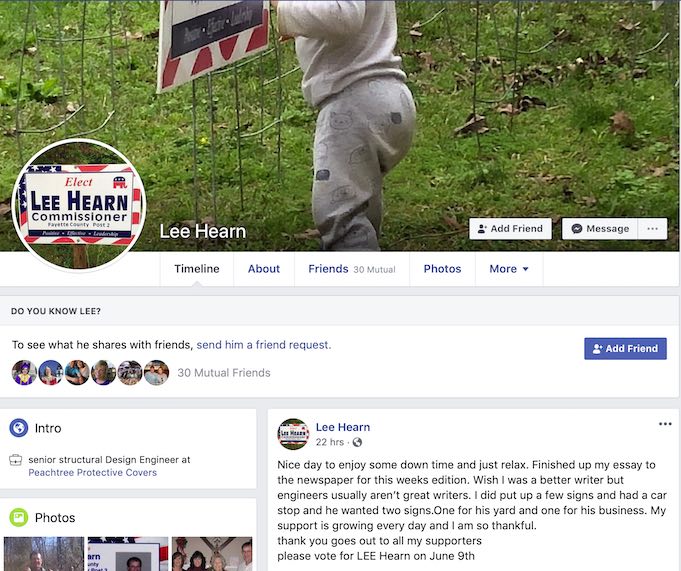Open Lee Hearn's circular profile picture
The height and width of the screenshot is (571, 681).
click(79, 205)
